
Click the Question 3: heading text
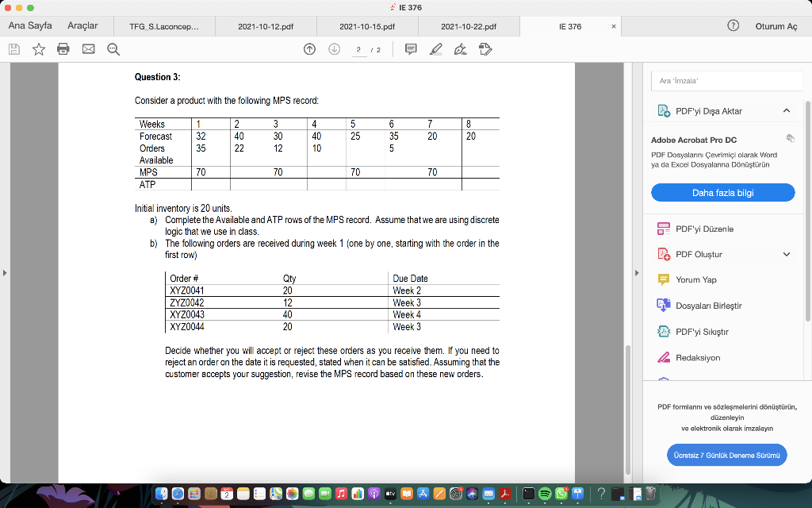[158, 77]
